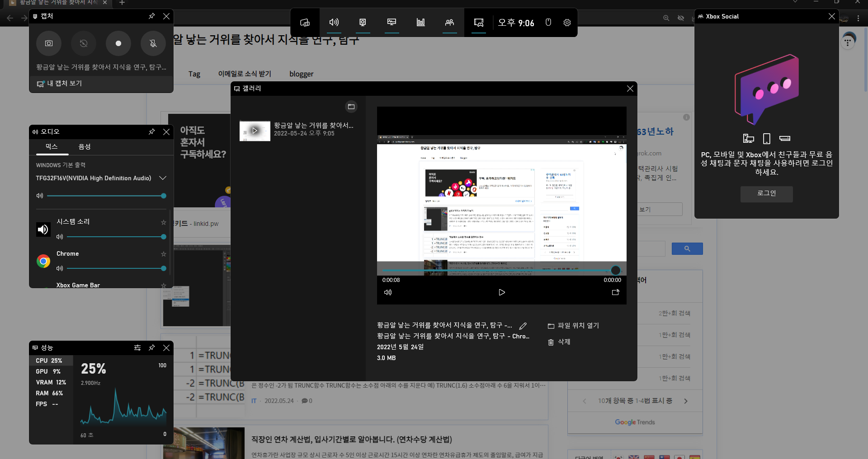Toggle the Xbox Social widget in Game Bar

pos(449,23)
